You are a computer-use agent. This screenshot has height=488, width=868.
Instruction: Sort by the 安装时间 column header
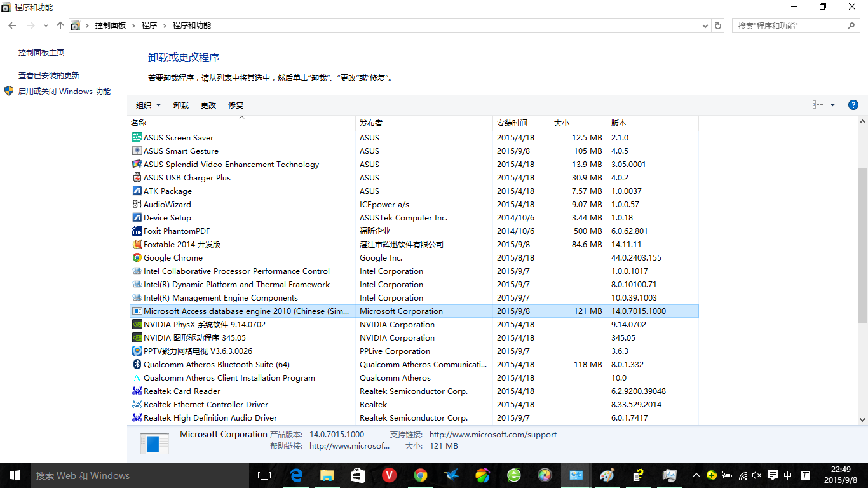coord(521,123)
